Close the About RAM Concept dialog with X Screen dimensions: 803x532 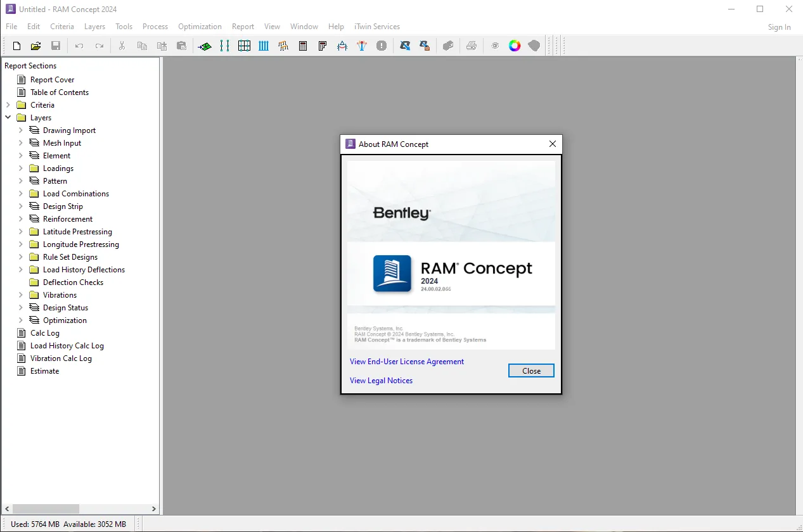[552, 144]
